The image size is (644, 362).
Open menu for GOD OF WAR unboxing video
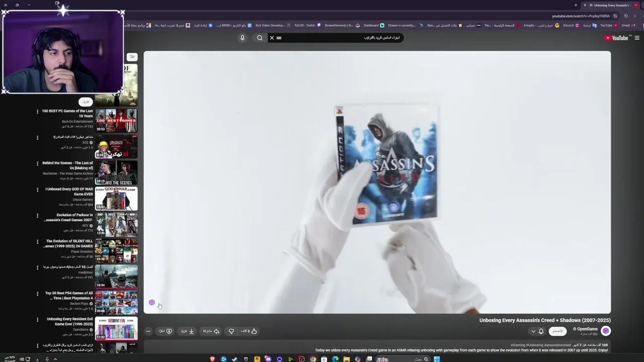point(37,190)
